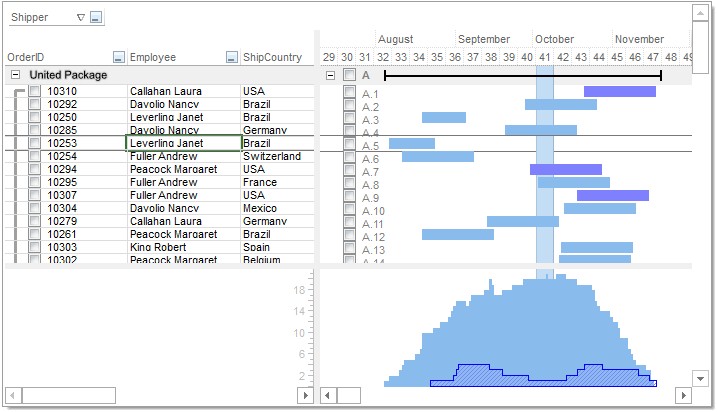Click the filter button in Employee column header
Viewport: 717px width, 412px height.
click(232, 58)
